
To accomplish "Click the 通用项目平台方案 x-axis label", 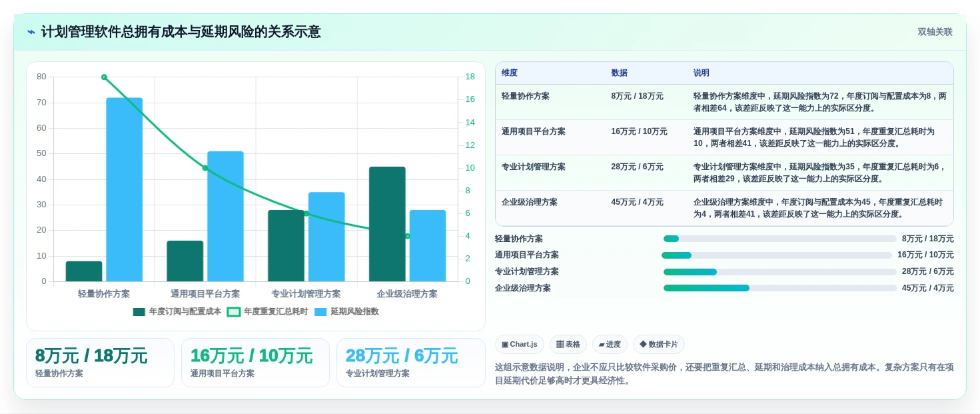I will [x=205, y=294].
